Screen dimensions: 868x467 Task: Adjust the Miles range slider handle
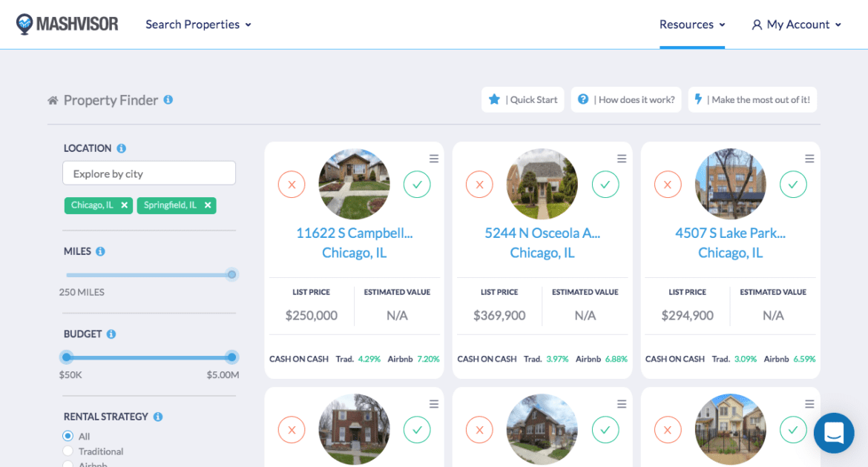click(x=231, y=274)
